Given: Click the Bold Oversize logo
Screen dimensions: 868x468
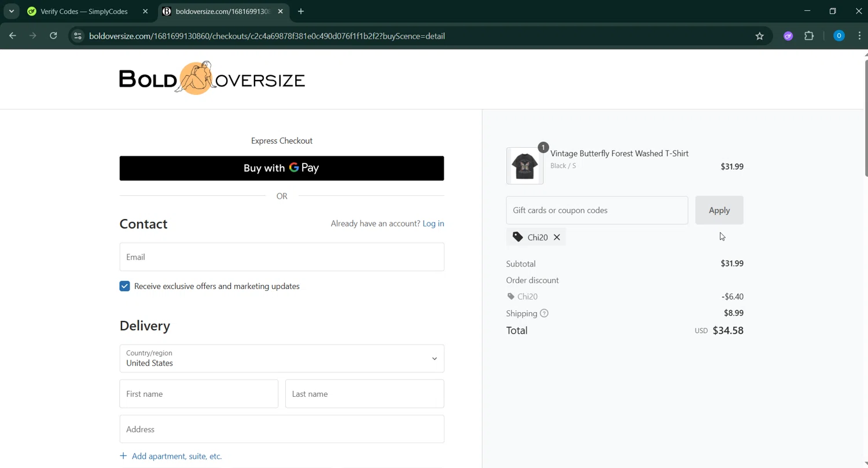Looking at the screenshot, I should 212,78.
